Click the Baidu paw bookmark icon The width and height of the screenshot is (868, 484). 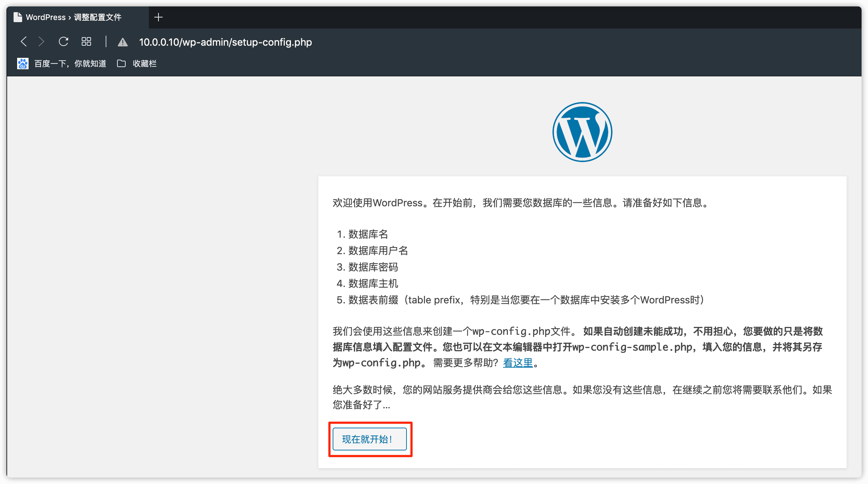pyautogui.click(x=23, y=64)
